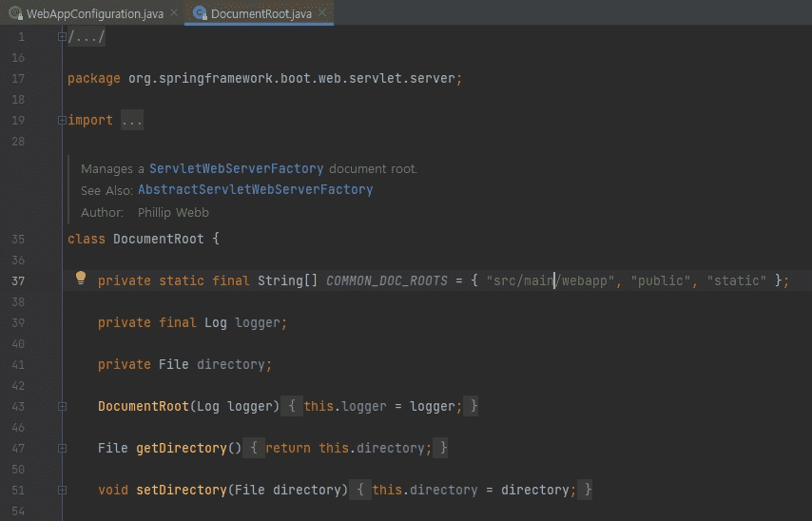
Task: Click the COMMON_DOC_ROOTS constant name
Action: pos(387,280)
